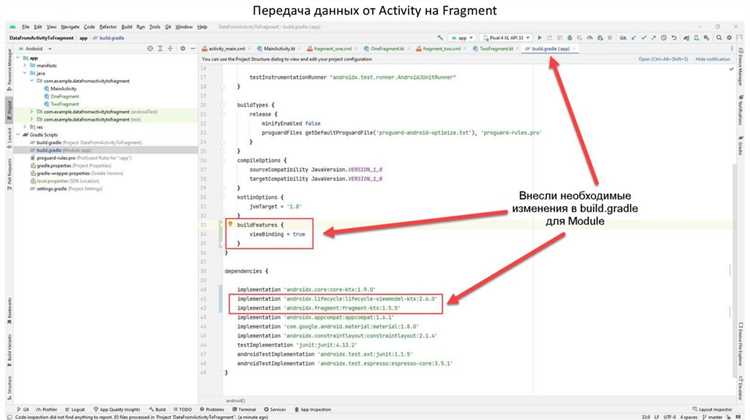Select settings.gradle in Gradle Scripts
This screenshot has height=420, width=750.
coord(51,188)
